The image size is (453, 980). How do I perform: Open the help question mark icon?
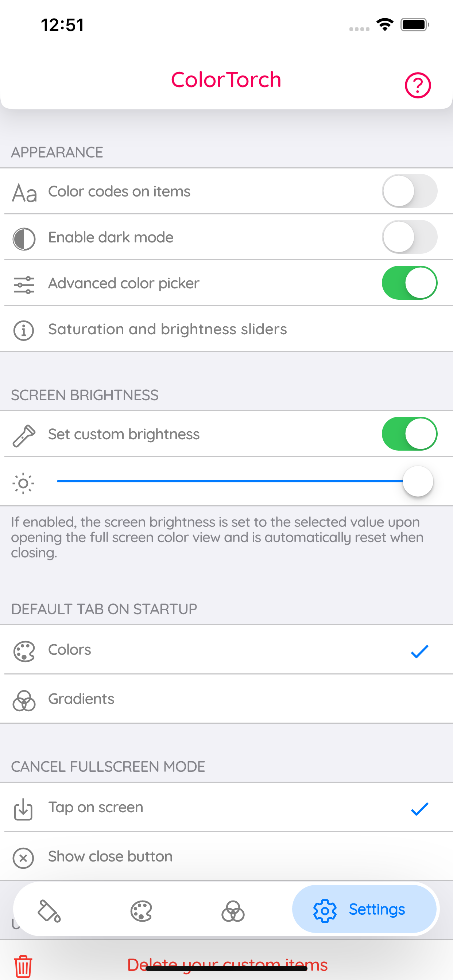pos(417,86)
